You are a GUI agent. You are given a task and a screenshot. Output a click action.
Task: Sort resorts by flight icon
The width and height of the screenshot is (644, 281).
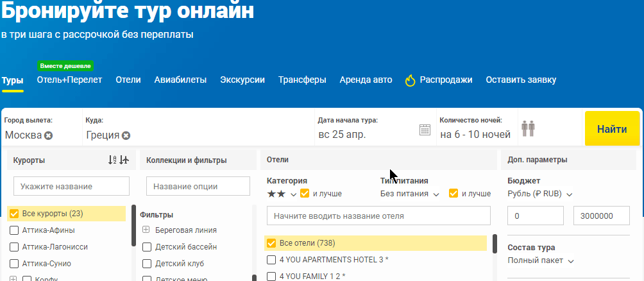[124, 160]
